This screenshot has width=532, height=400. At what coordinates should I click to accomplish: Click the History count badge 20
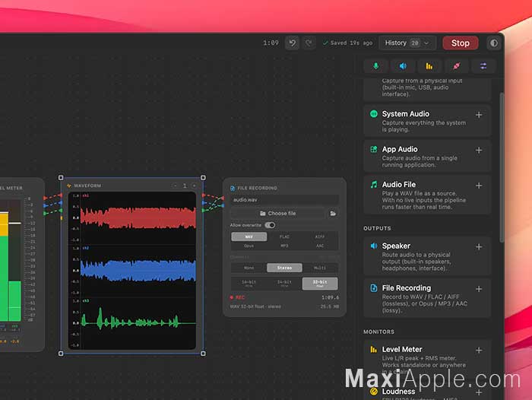415,43
